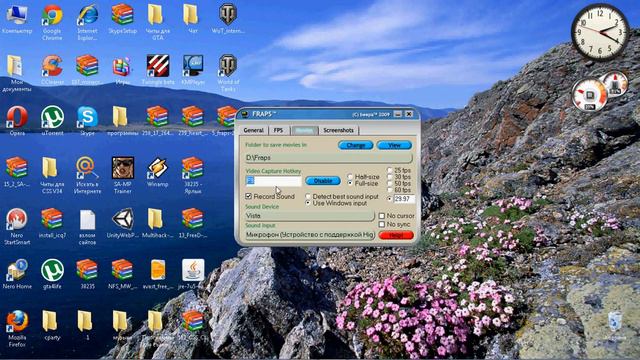The height and width of the screenshot is (360, 640).
Task: Choose the 60 fps option
Action: (x=390, y=190)
